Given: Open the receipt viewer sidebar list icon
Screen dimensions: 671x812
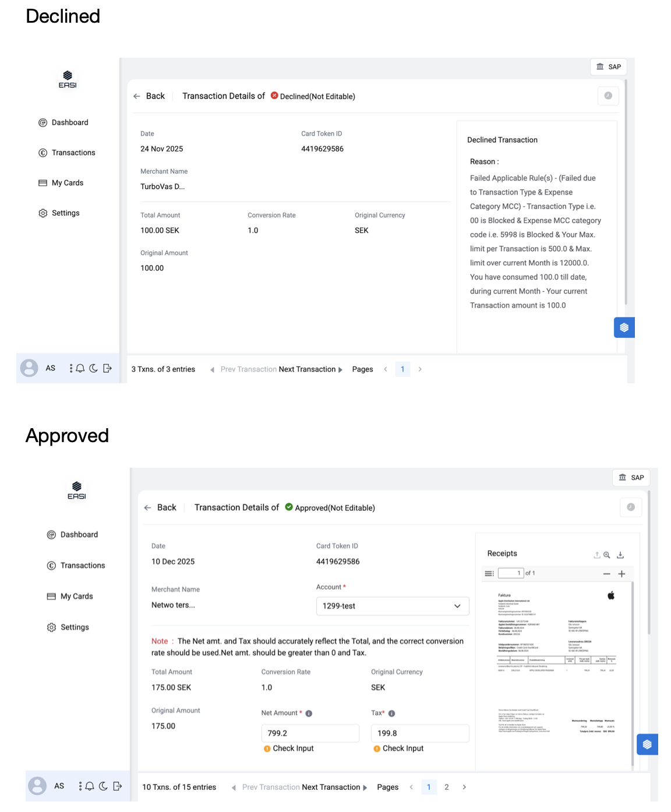Looking at the screenshot, I should tap(489, 574).
